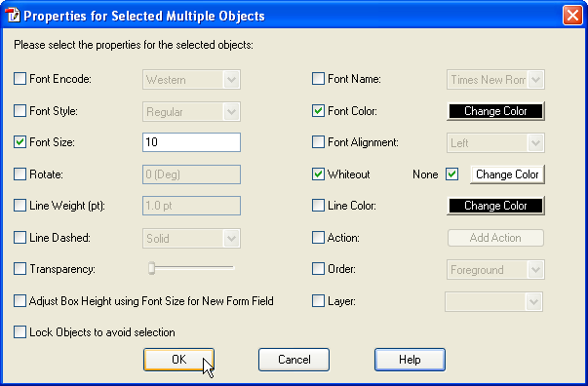Open Help for this dialog
This screenshot has width=588, height=386.
(410, 360)
